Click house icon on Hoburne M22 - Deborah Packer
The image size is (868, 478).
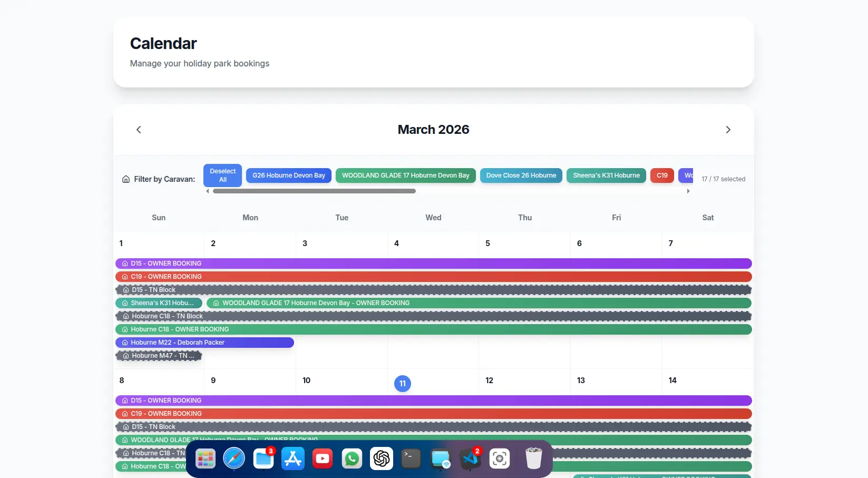[x=125, y=343]
